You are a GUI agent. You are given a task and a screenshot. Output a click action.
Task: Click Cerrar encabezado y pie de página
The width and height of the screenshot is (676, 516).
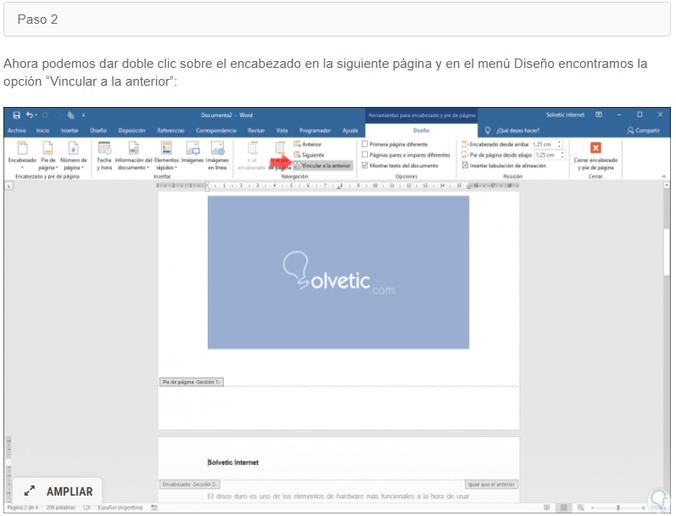596,155
